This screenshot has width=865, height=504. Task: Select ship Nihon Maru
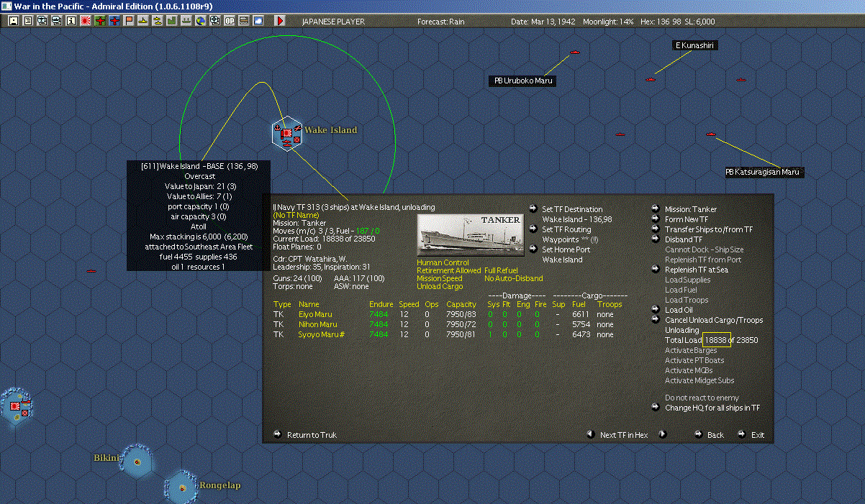click(x=318, y=324)
